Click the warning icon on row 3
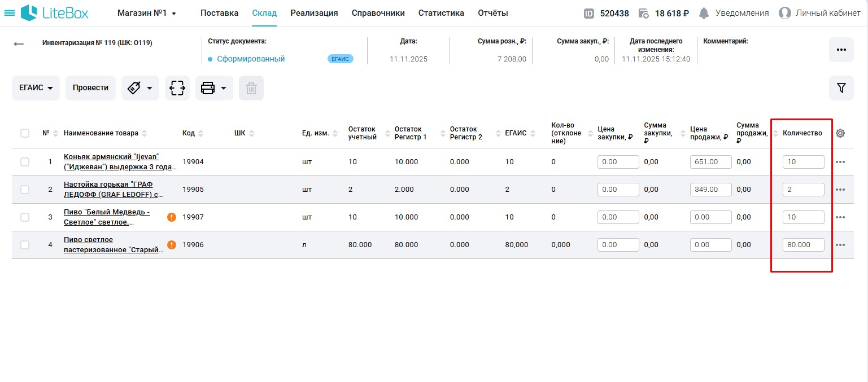 coord(172,217)
